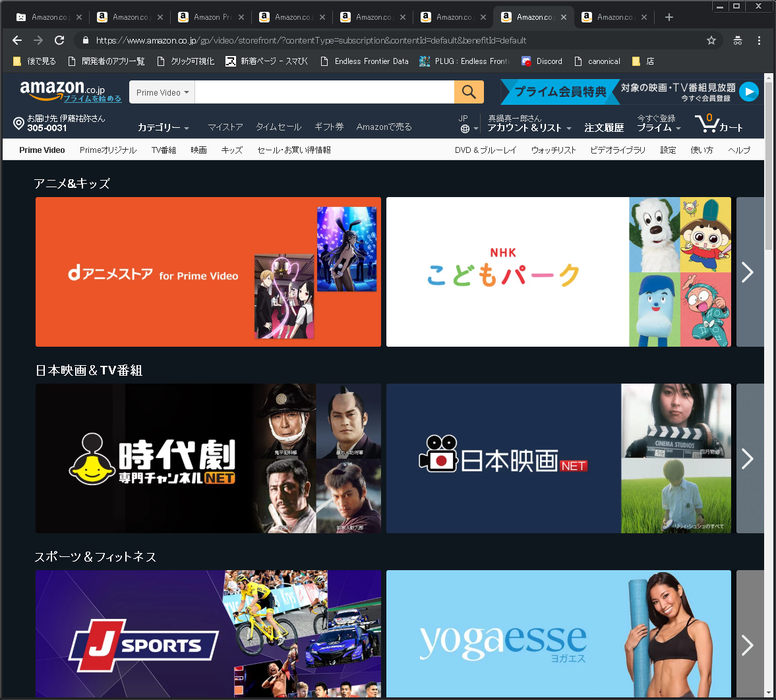Screen dimensions: 776x700
Task: Open the 使い方 page
Action: click(701, 150)
